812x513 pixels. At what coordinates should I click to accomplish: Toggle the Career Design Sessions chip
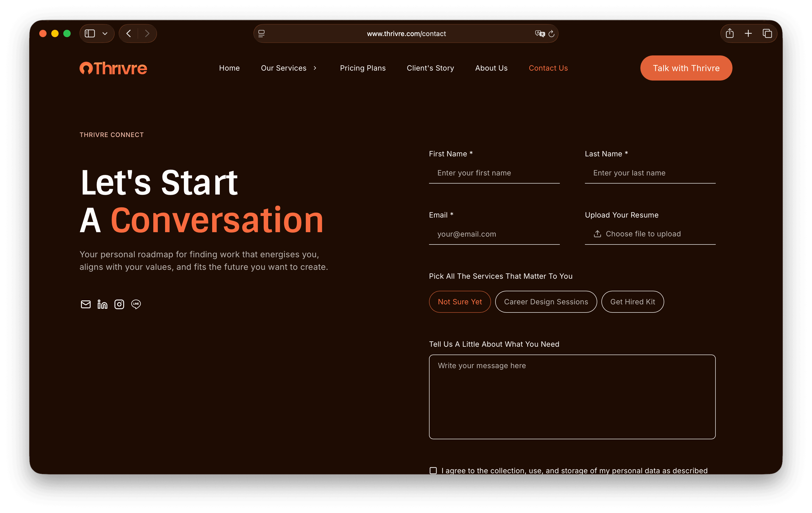(546, 302)
